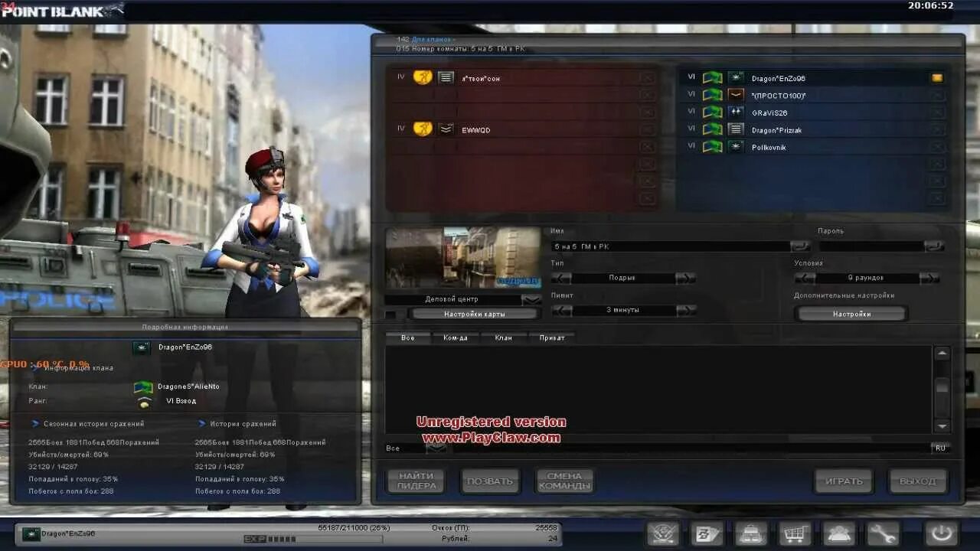This screenshot has height=551, width=980.
Task: Click clan flag next to *(ПРОСТО100)*
Action: point(713,95)
